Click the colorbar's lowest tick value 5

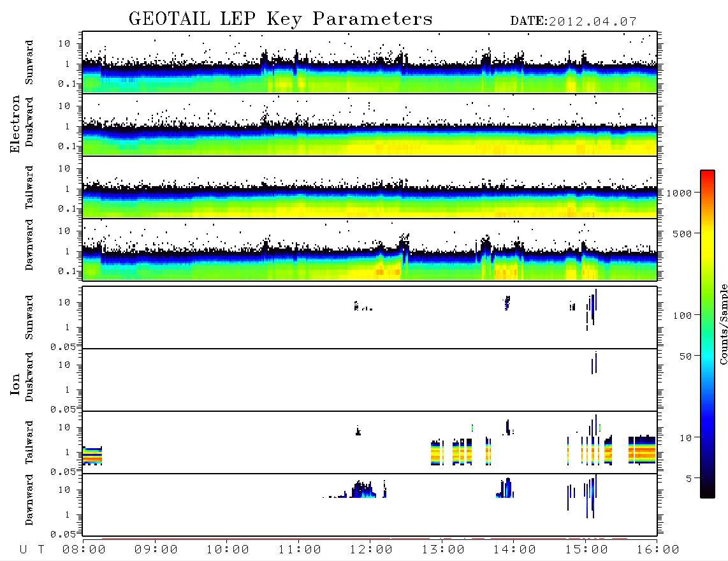pyautogui.click(x=689, y=478)
